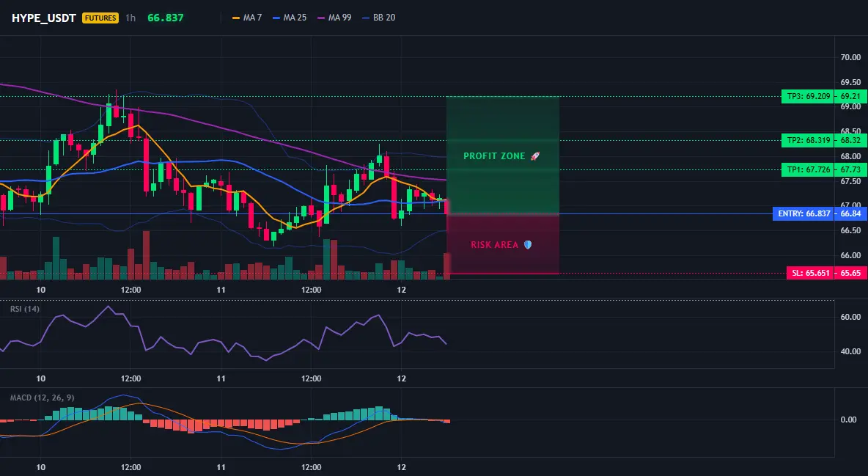Click the PROFIT ZONE label

pos(494,156)
